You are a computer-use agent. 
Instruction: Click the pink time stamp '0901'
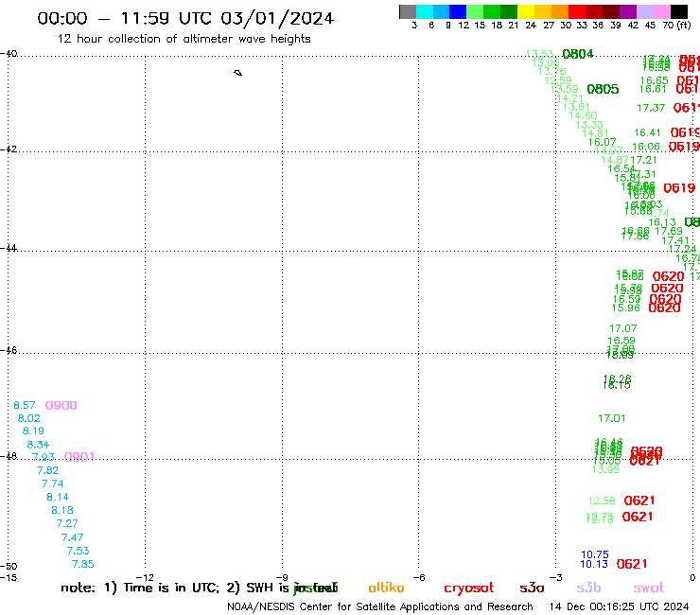click(79, 457)
